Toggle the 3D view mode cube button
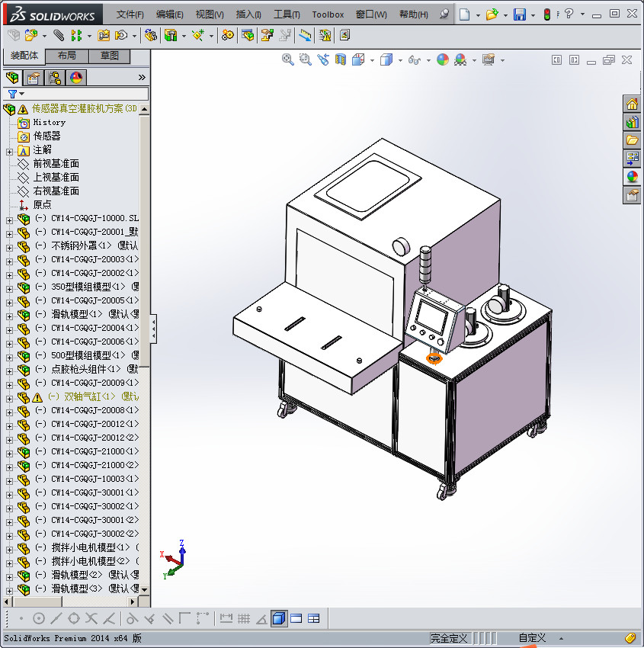644x648 pixels. (x=279, y=619)
